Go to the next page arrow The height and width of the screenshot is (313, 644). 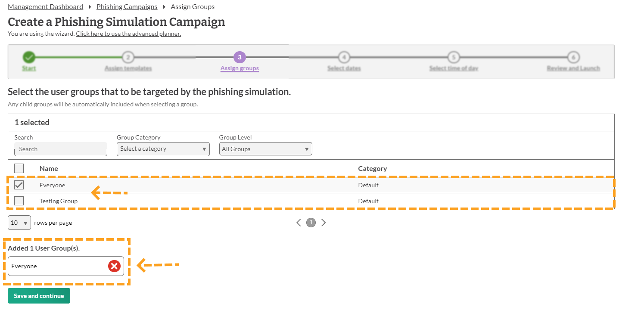pos(324,223)
